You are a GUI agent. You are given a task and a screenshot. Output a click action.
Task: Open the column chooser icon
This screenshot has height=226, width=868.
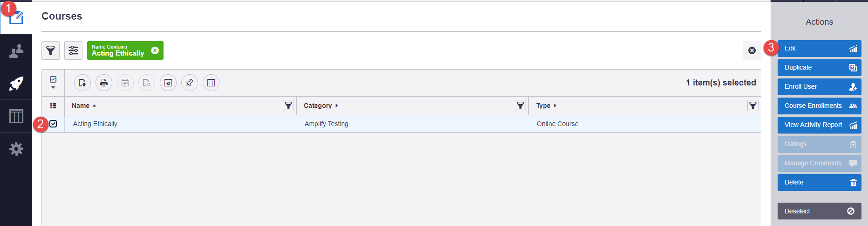coord(211,83)
